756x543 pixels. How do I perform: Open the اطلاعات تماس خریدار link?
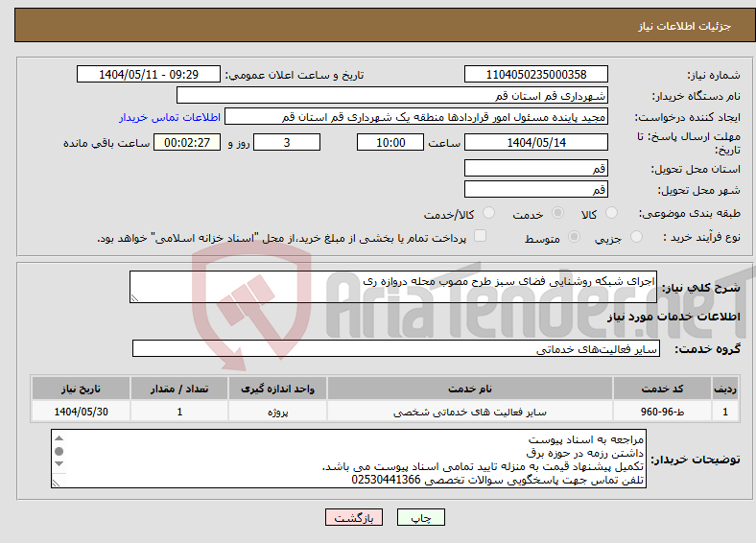click(x=170, y=117)
